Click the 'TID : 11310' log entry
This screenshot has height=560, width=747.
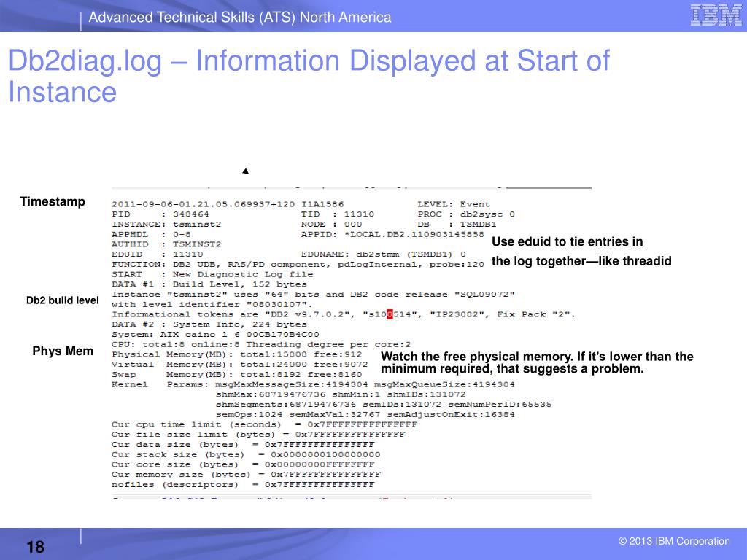pos(338,214)
